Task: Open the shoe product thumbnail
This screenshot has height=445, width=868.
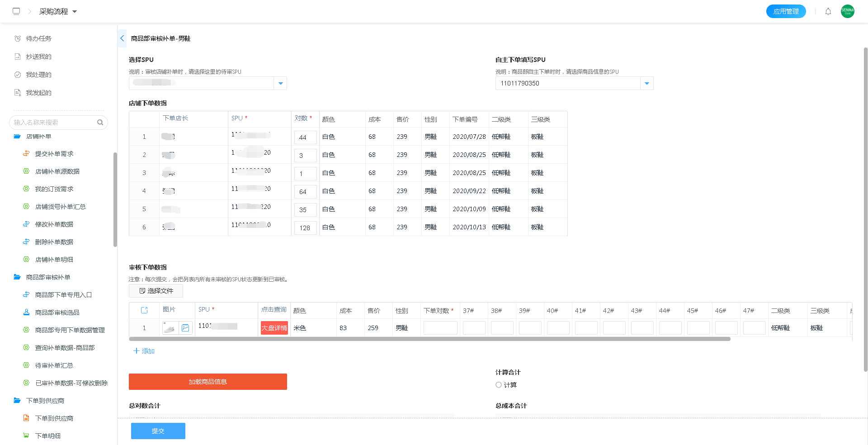Action: pos(170,328)
